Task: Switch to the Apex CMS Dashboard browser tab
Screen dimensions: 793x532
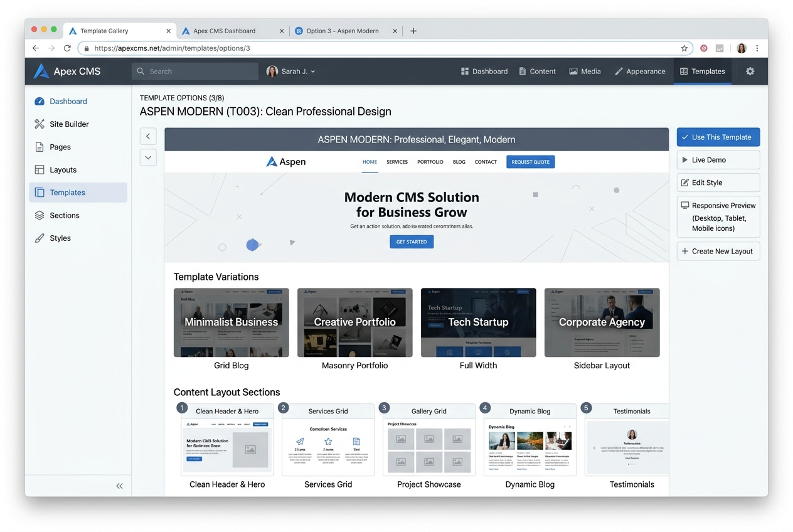Action: click(232, 31)
